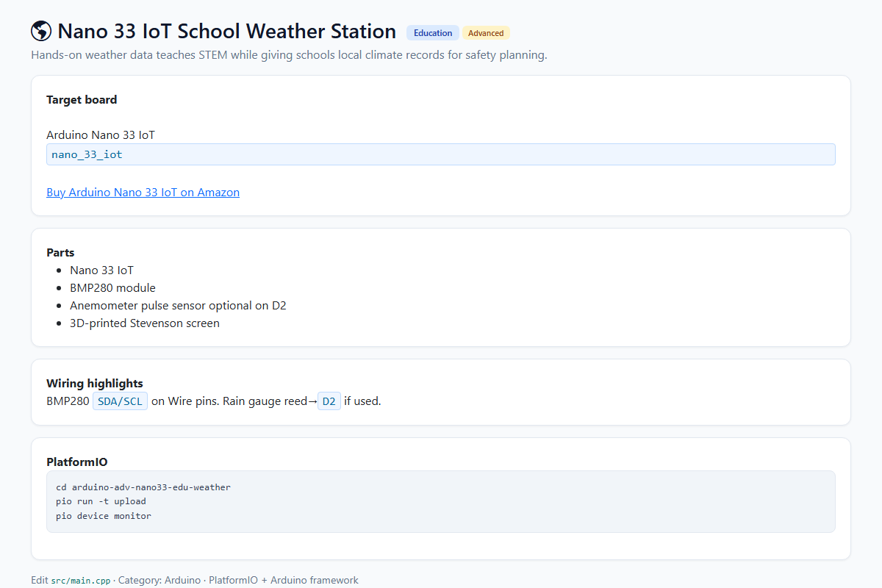Screen dimensions: 882x588
Task: Click the 'Target board' heading
Action: coord(82,100)
